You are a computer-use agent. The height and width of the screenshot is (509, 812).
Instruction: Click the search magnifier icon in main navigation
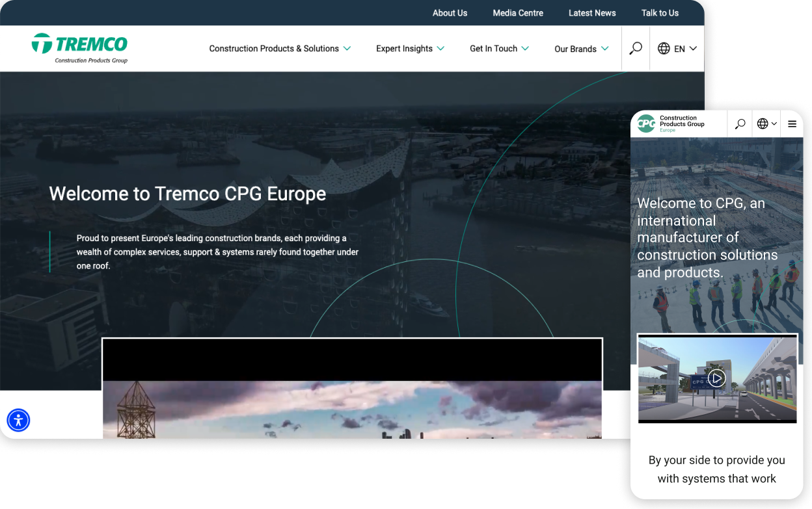[635, 48]
